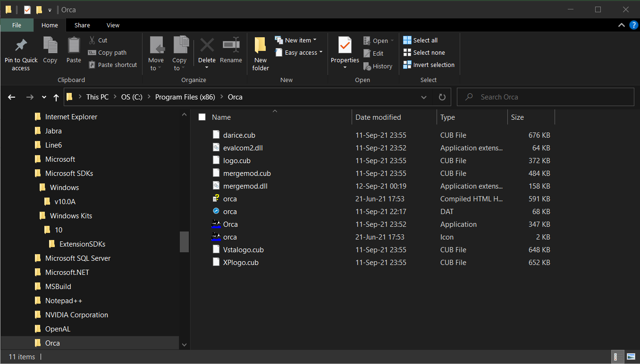Click navigation pane scroll down arrow
This screenshot has height=364, width=640.
[x=184, y=345]
